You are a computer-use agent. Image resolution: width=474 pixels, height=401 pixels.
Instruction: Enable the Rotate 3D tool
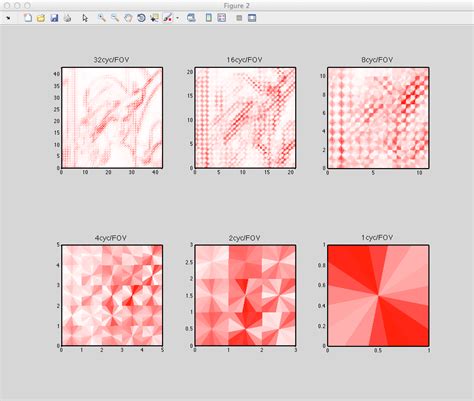coord(141,18)
